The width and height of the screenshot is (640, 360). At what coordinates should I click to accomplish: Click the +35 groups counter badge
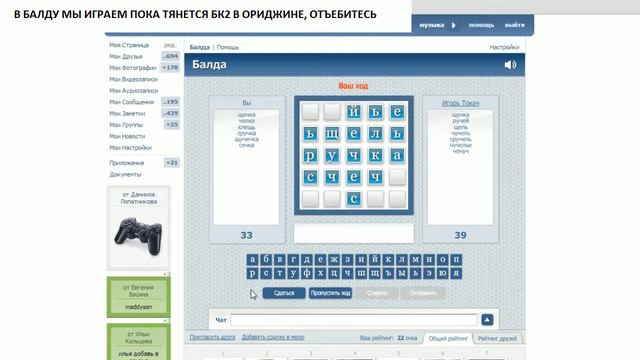(x=172, y=125)
